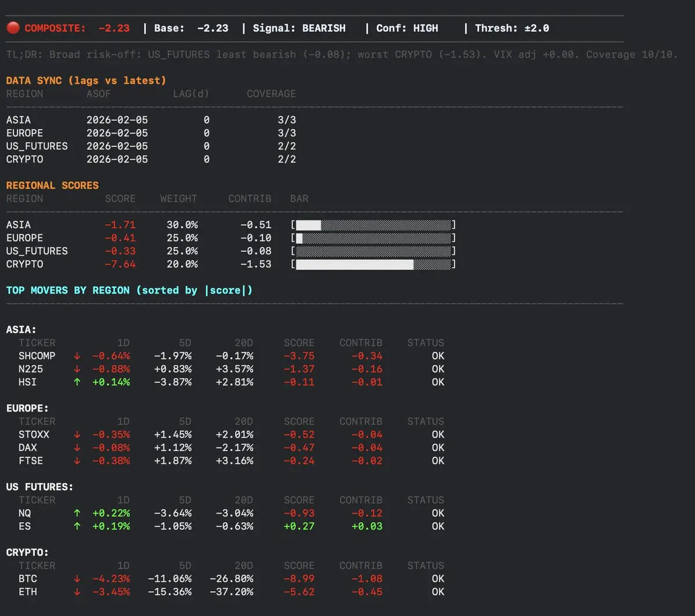Click the ASIA regional score bar
The height and width of the screenshot is (616, 695).
[373, 225]
